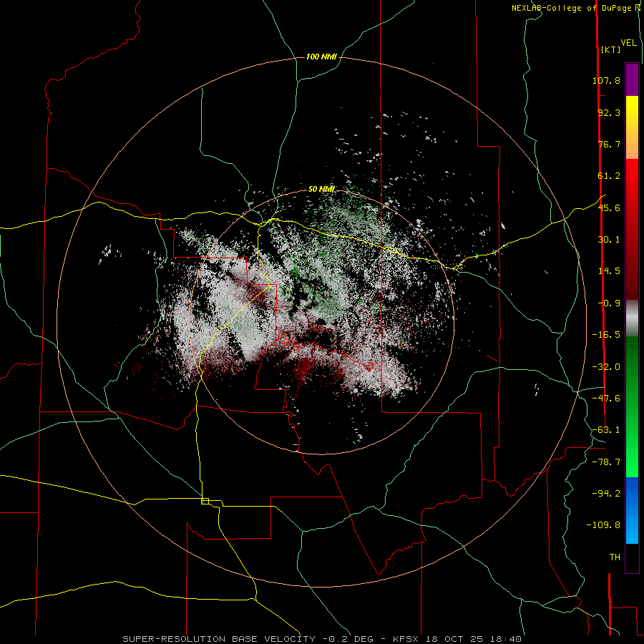Click the 76.7 velocity scale value

click(609, 144)
